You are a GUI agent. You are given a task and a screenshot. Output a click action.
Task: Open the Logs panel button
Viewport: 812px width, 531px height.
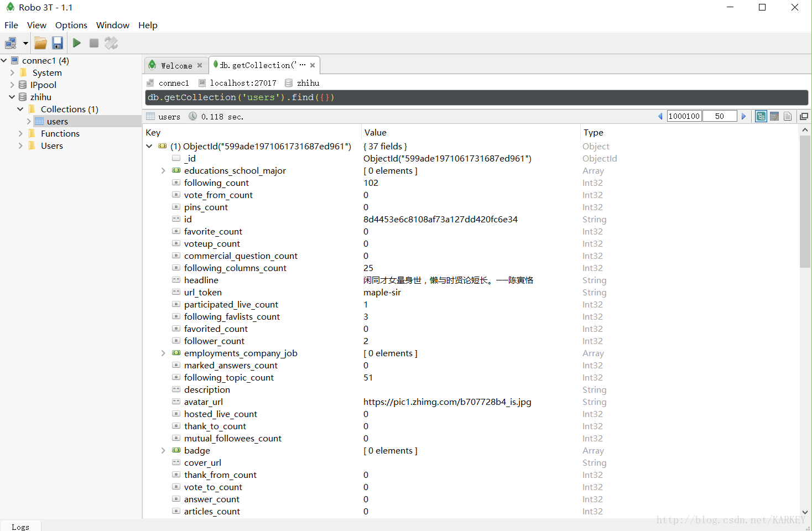tap(20, 527)
